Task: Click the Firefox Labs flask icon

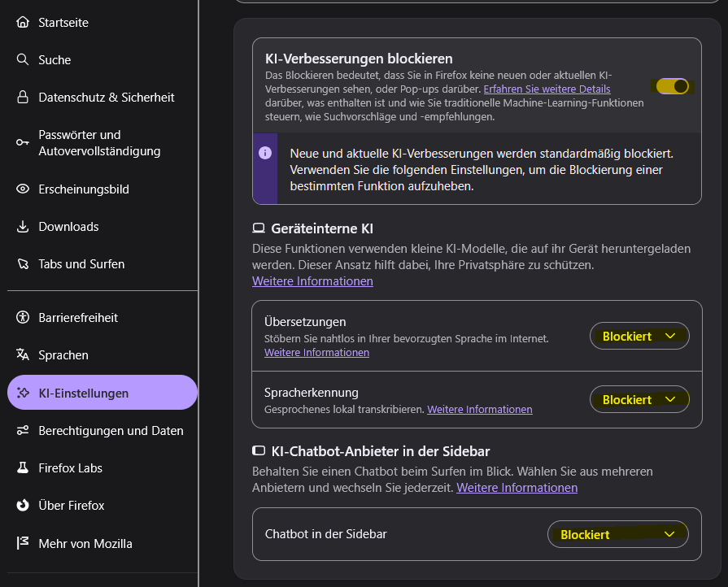Action: (x=23, y=467)
